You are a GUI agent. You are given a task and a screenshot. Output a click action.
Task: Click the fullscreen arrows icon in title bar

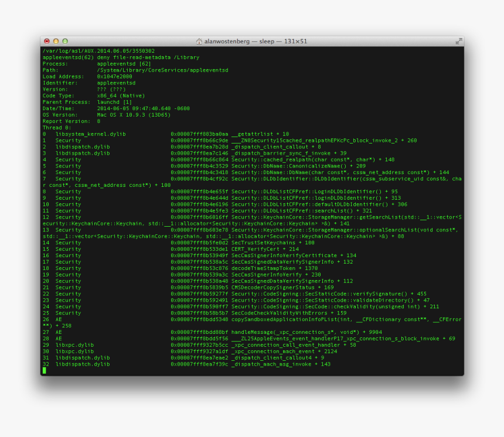458,41
